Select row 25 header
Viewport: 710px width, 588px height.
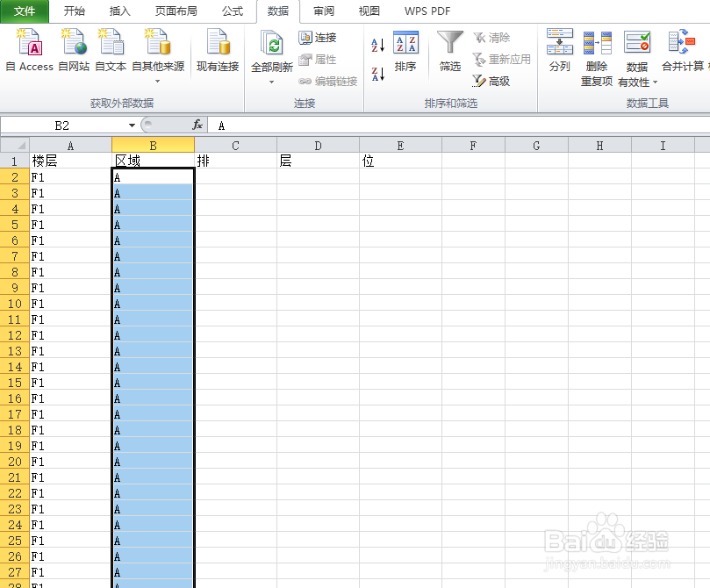point(15,541)
